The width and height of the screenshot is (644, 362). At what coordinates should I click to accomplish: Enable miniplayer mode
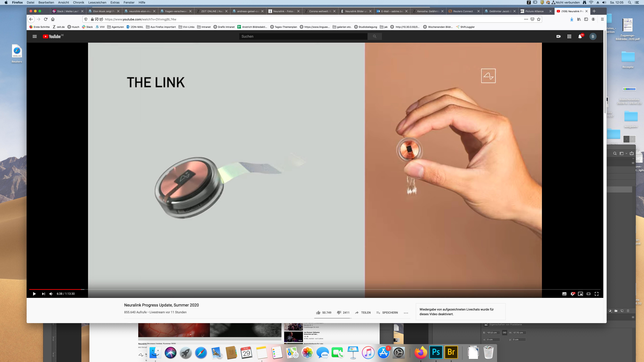[x=580, y=294]
